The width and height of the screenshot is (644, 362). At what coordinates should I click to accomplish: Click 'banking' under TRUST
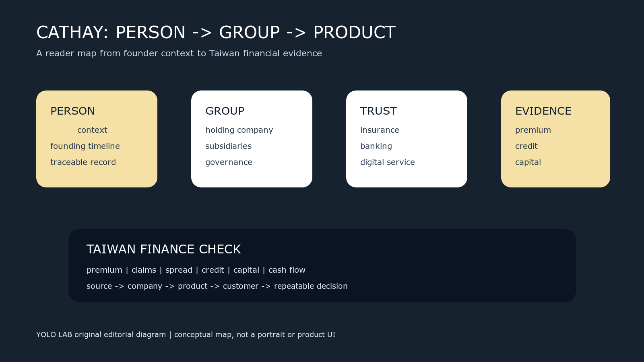coord(376,146)
